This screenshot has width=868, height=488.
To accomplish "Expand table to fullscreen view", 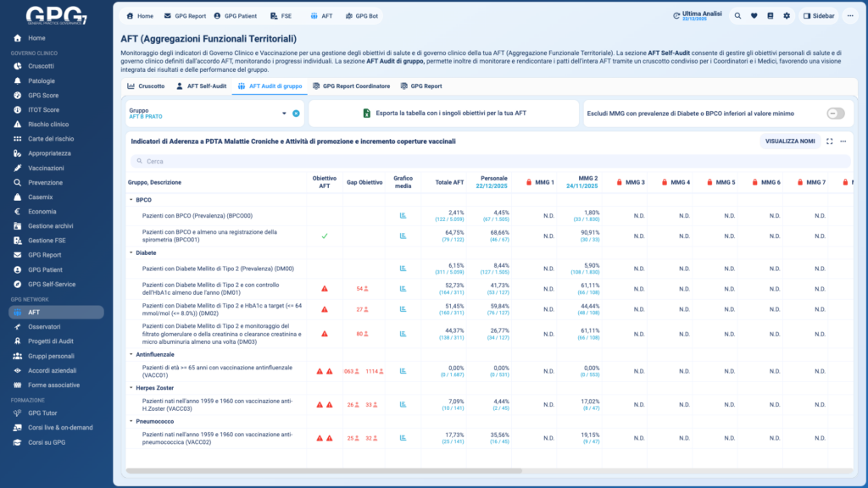I will tap(830, 141).
